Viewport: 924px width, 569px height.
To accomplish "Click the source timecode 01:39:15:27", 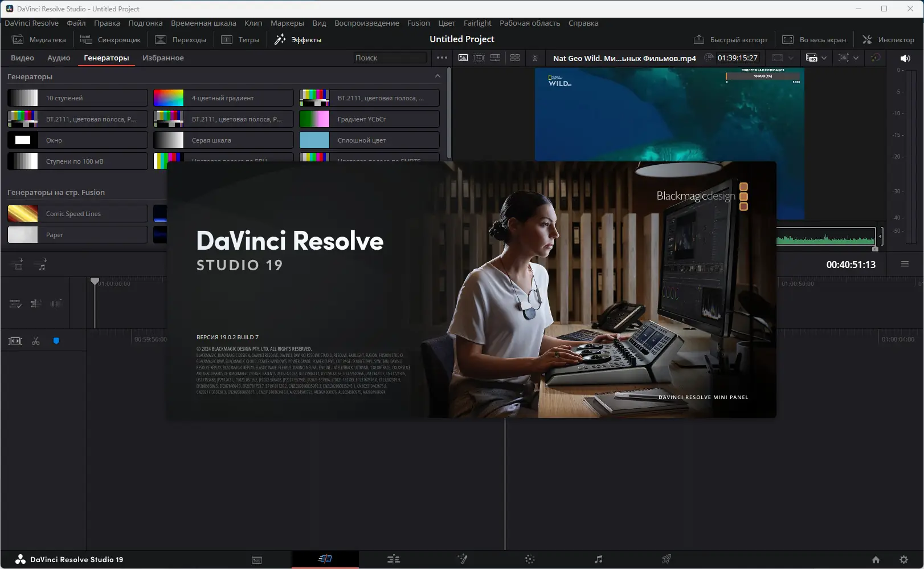I will point(737,58).
